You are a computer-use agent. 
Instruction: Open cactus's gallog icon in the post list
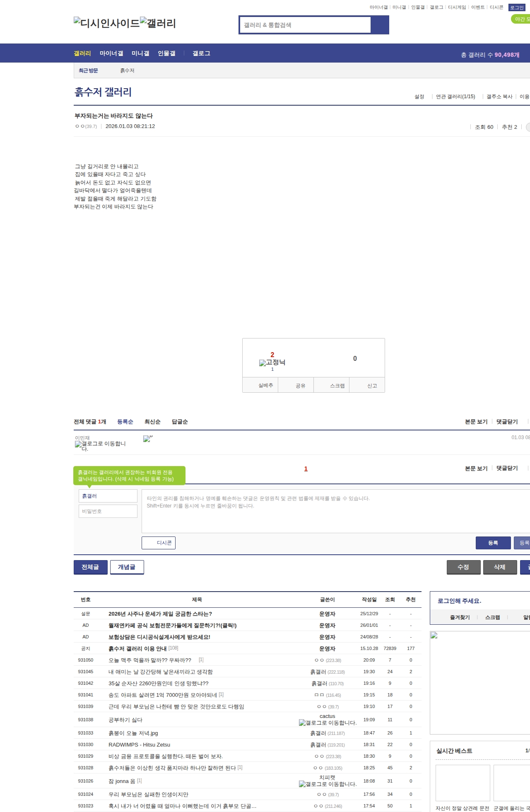[x=328, y=723]
